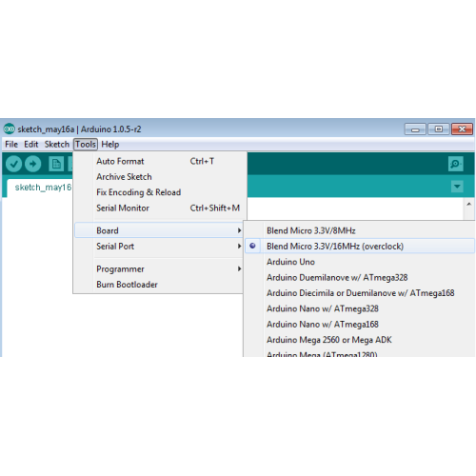Viewport: 476px width, 476px height.
Task: Click the Upload arrow toolbar icon
Action: (33, 164)
